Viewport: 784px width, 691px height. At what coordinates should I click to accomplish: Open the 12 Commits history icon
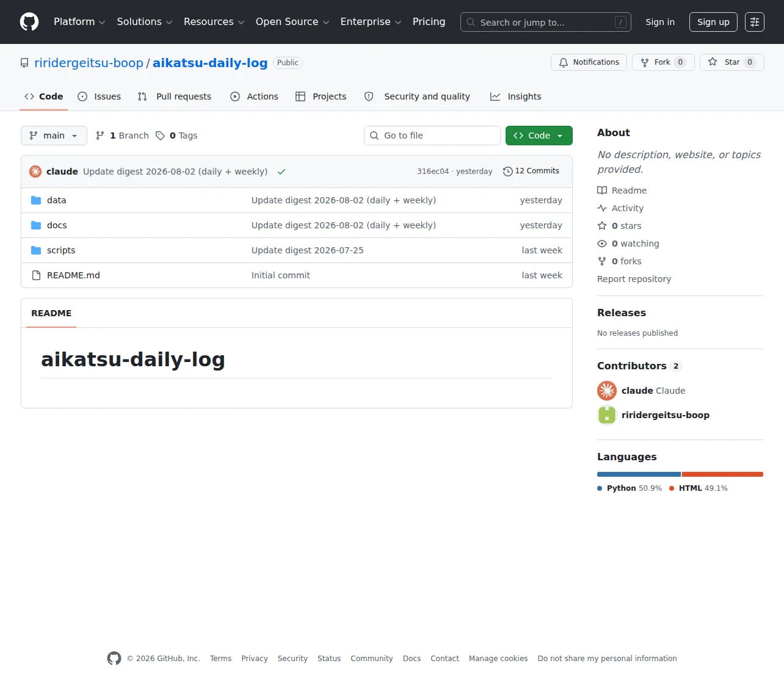(x=507, y=172)
